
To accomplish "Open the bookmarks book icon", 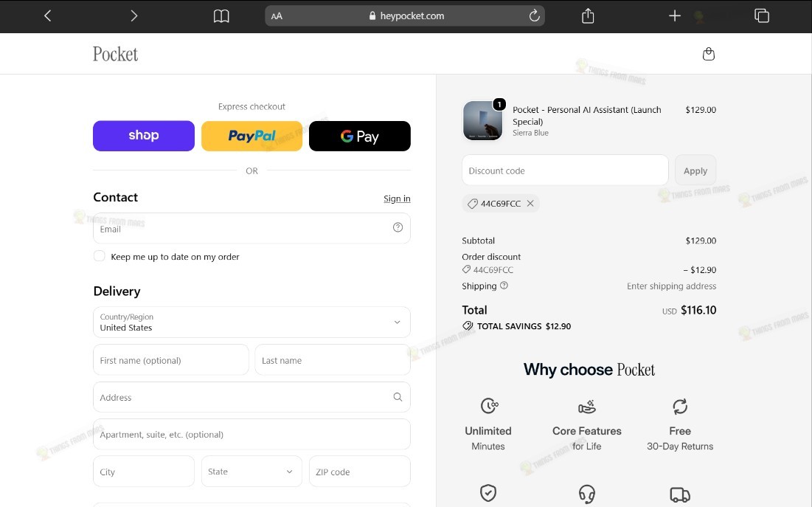I will tap(221, 16).
